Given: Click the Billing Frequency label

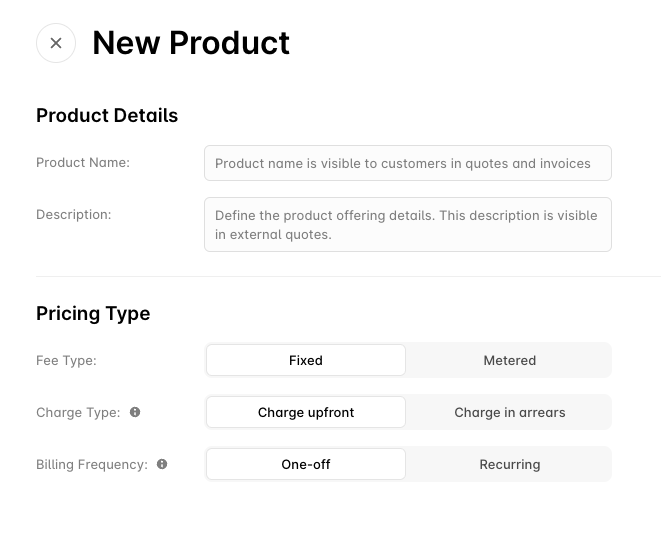Looking at the screenshot, I should (92, 465).
